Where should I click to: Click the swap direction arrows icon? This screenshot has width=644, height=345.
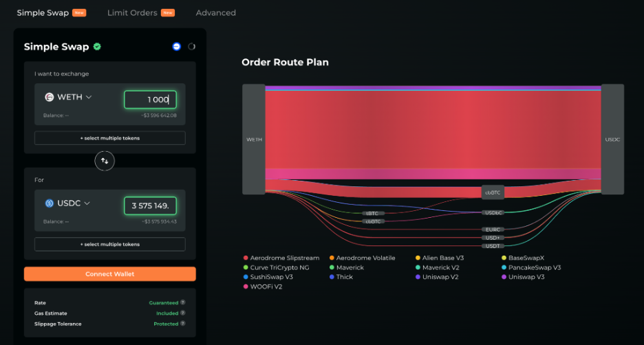click(105, 161)
